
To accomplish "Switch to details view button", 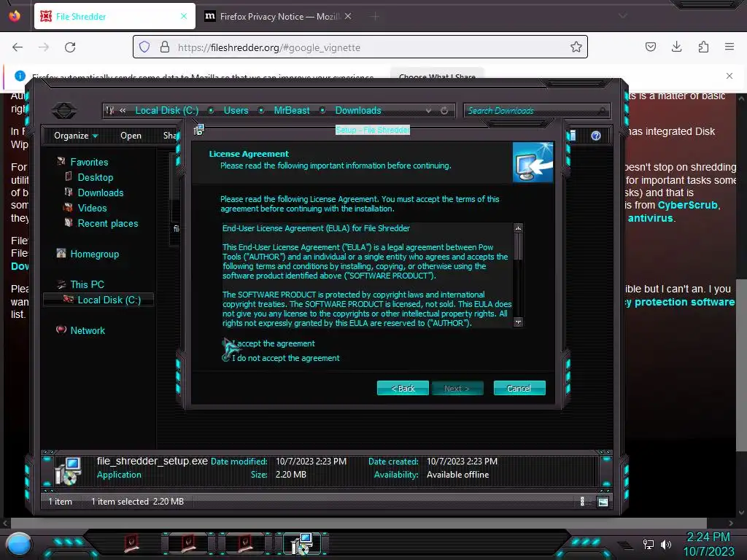I will 582,502.
